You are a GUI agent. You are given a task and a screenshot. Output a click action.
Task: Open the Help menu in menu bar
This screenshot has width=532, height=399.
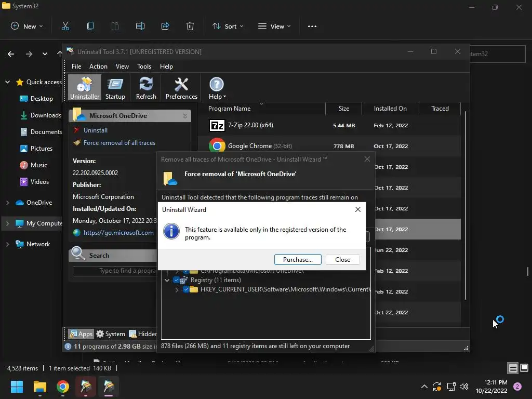pyautogui.click(x=166, y=66)
